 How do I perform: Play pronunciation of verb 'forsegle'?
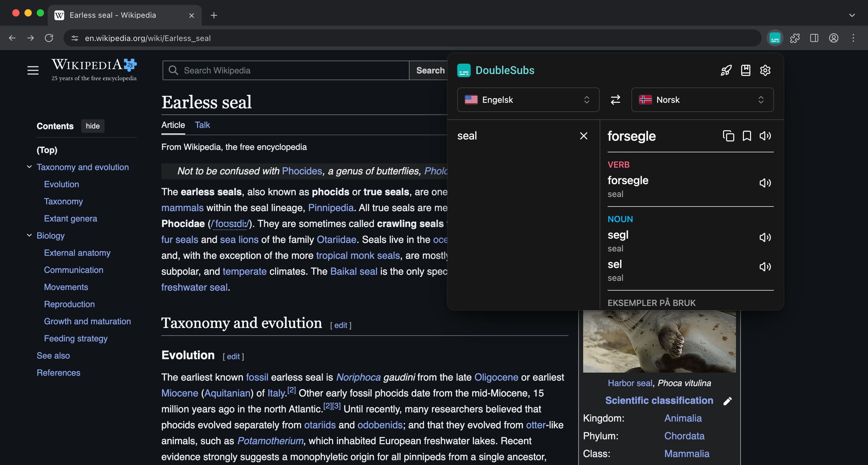tap(765, 183)
